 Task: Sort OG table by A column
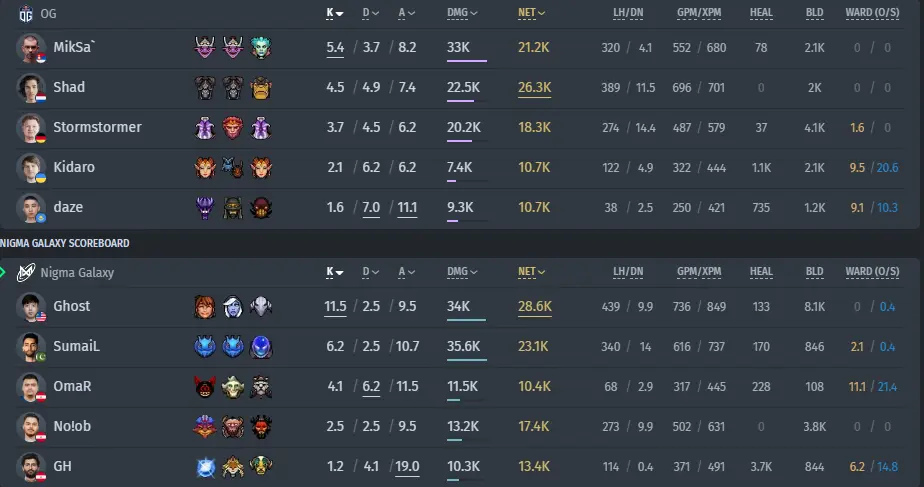[x=407, y=13]
